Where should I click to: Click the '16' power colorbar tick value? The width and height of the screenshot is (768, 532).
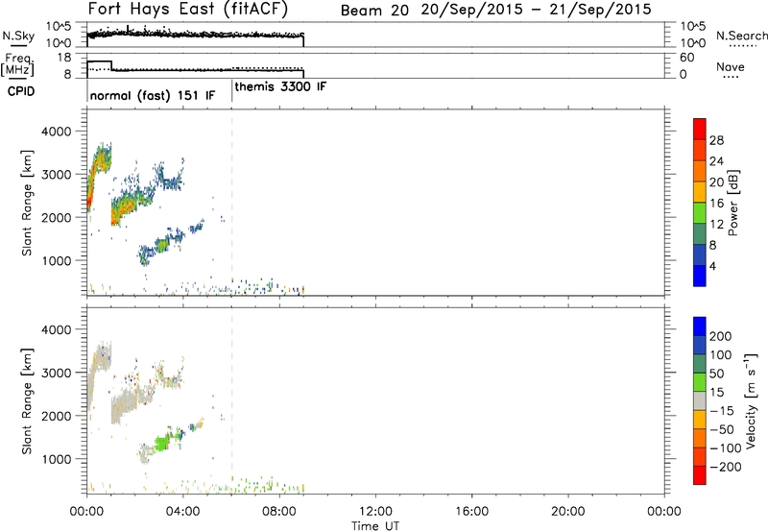(x=716, y=204)
